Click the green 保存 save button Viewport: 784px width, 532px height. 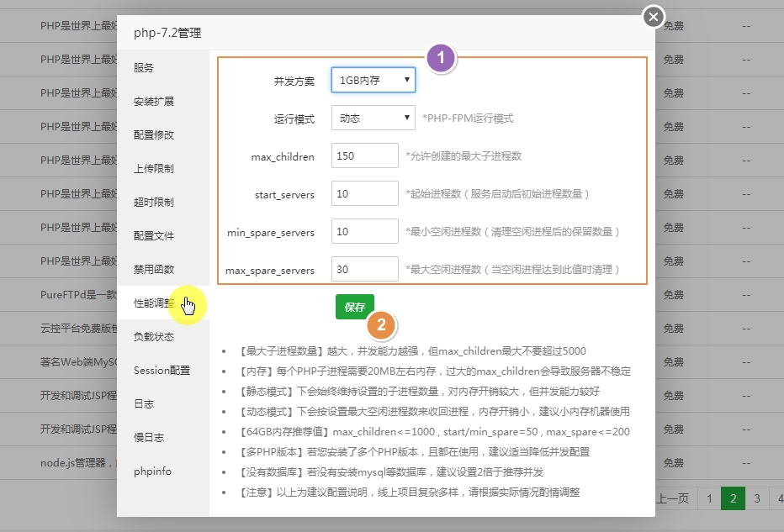tap(354, 308)
